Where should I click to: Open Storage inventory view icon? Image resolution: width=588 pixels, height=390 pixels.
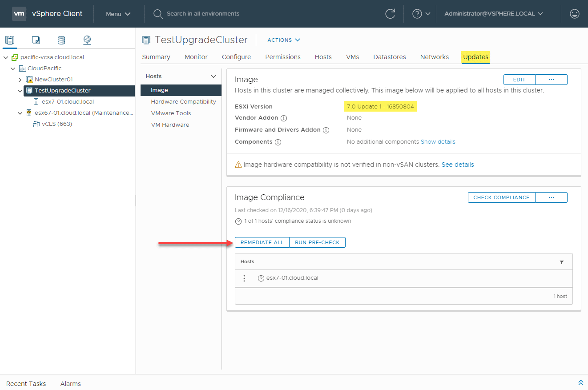[61, 40]
